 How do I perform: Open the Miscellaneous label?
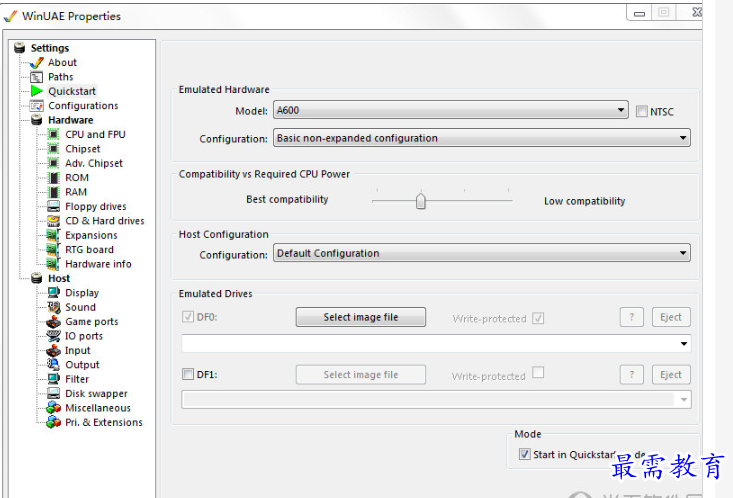pos(98,408)
